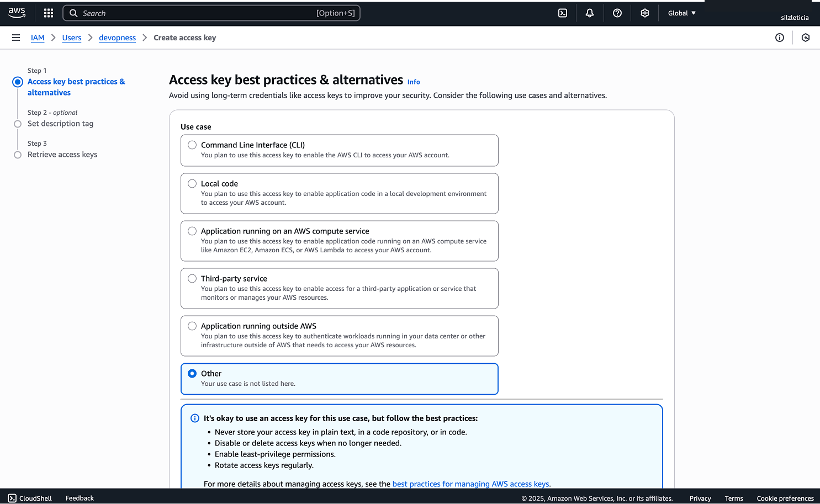Go to Users in the breadcrumb
This screenshot has height=504, width=820.
tap(72, 38)
